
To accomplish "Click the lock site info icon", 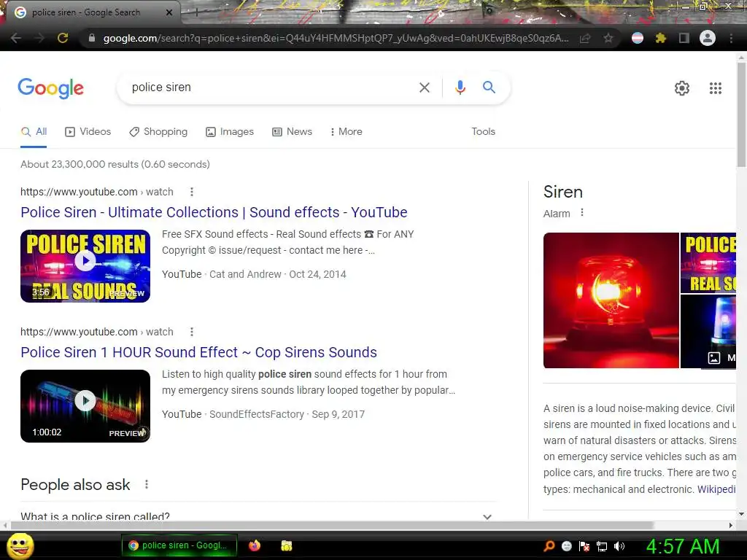I will [91, 38].
